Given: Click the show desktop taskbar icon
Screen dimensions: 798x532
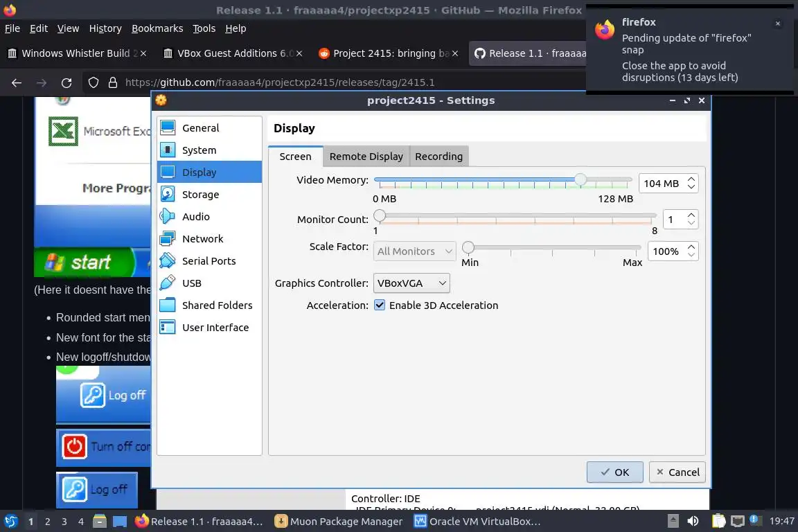Looking at the screenshot, I should pyautogui.click(x=120, y=522).
